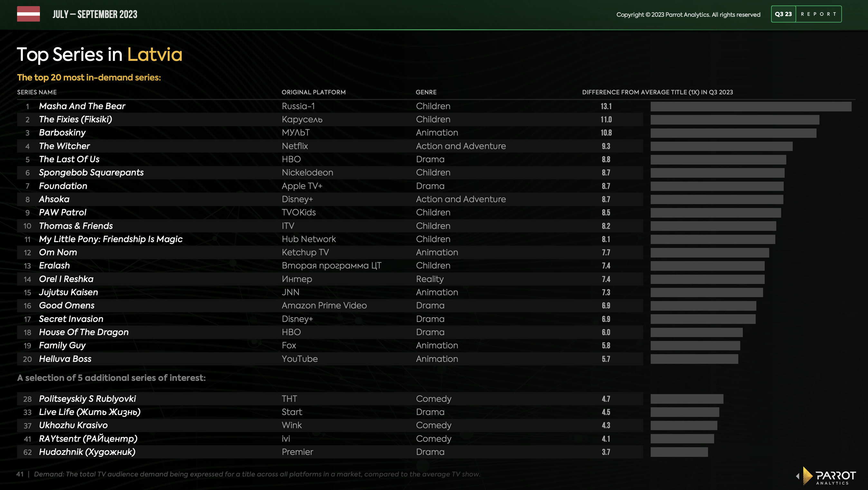Click the Foundation series name

63,186
